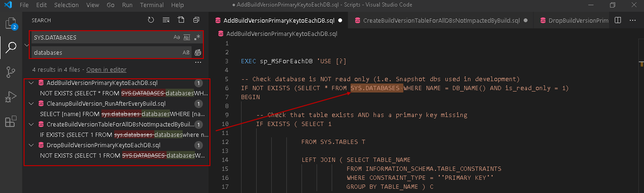Click the Replace All icon
This screenshot has height=193, width=644.
click(x=198, y=52)
